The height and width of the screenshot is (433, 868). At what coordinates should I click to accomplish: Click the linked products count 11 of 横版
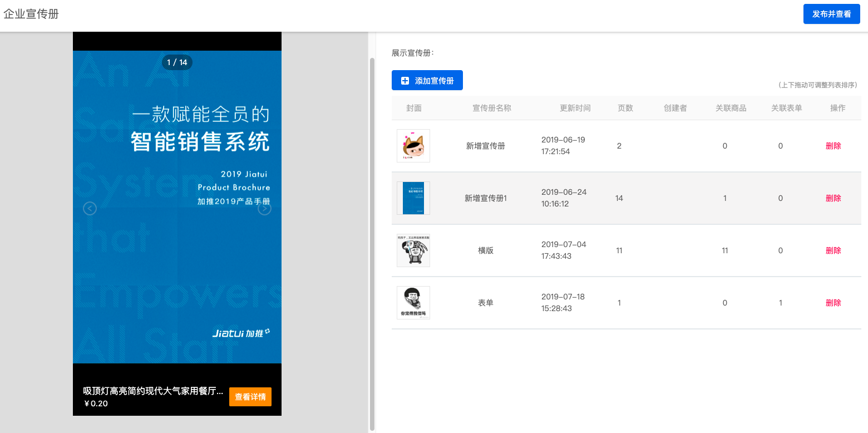tap(725, 250)
